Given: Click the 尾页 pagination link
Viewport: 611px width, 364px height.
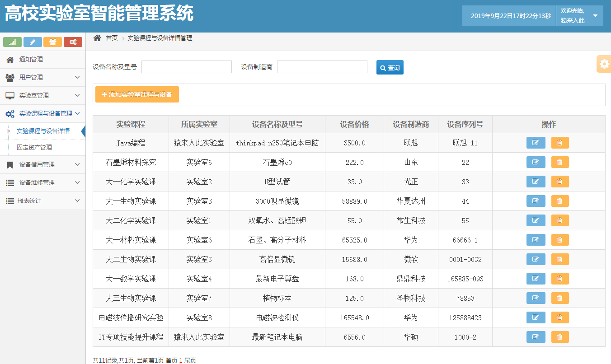Looking at the screenshot, I should tap(190, 360).
